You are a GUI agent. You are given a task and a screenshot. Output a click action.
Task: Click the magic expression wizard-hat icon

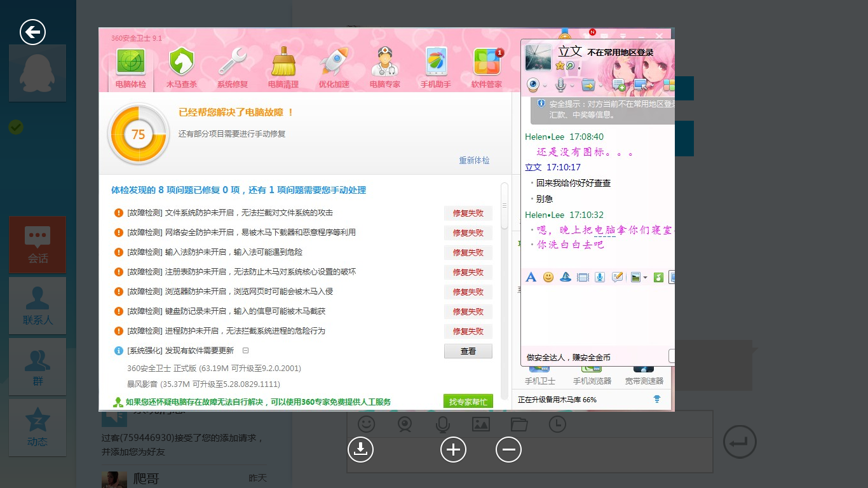pos(566,276)
